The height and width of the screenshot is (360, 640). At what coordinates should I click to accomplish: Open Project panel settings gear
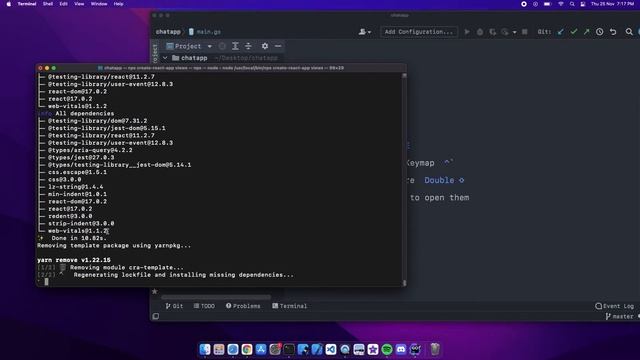tap(265, 46)
